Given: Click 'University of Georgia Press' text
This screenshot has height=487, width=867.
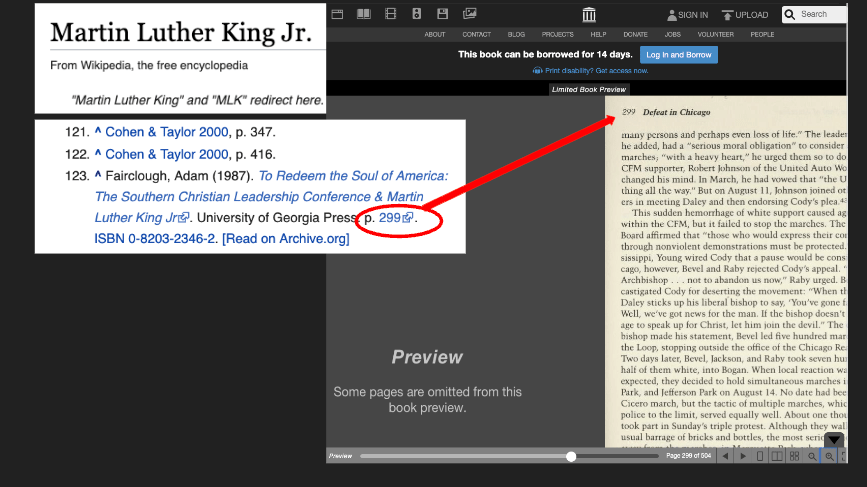Looking at the screenshot, I should (x=277, y=218).
